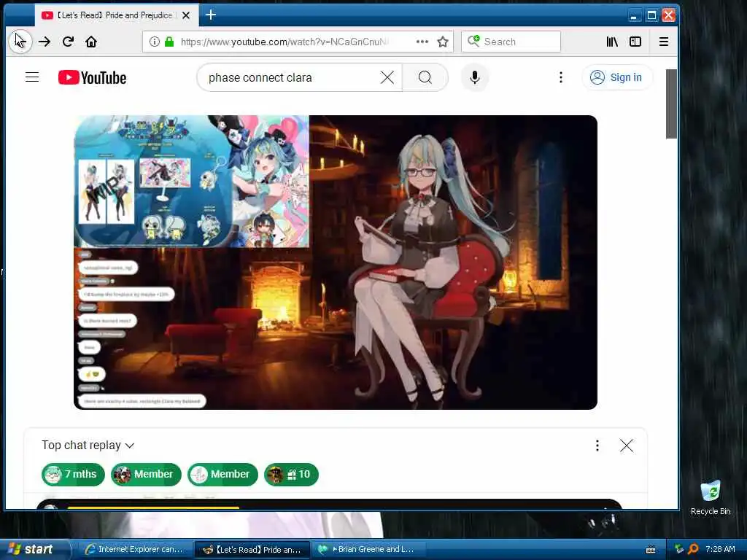The image size is (747, 560).
Task: Open the YouTube guide hamburger menu
Action: tap(32, 77)
